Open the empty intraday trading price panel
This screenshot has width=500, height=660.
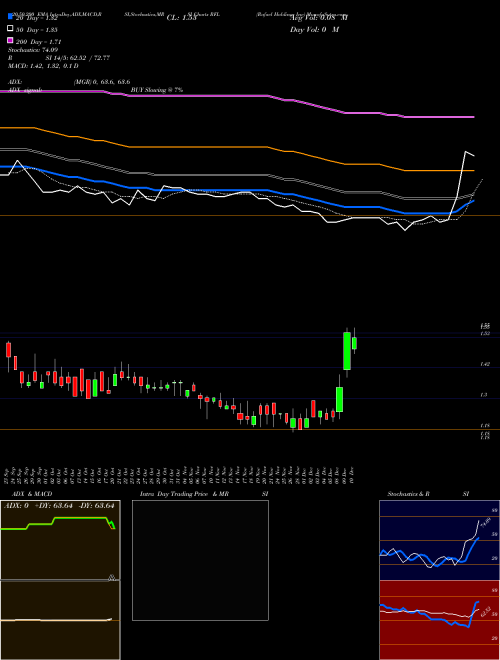coord(200,560)
